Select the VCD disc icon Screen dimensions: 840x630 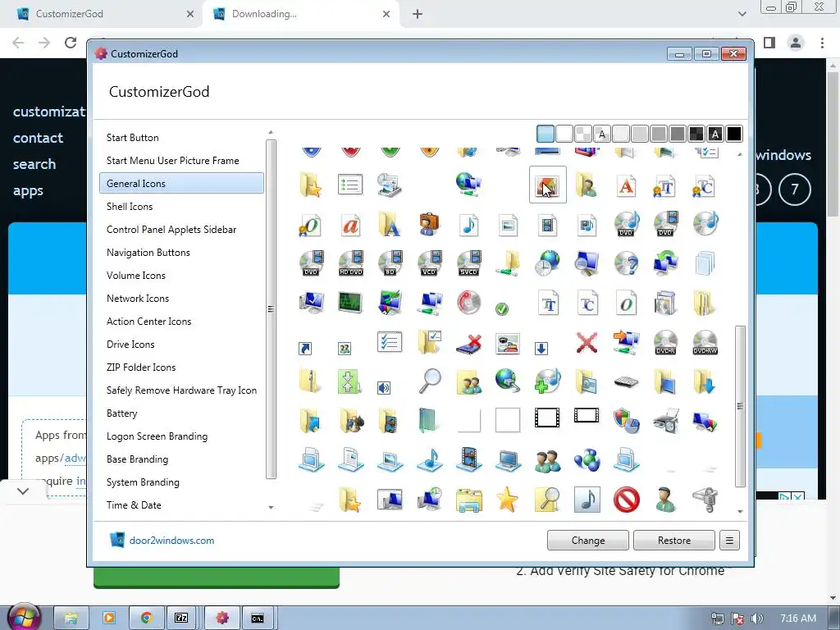(429, 263)
